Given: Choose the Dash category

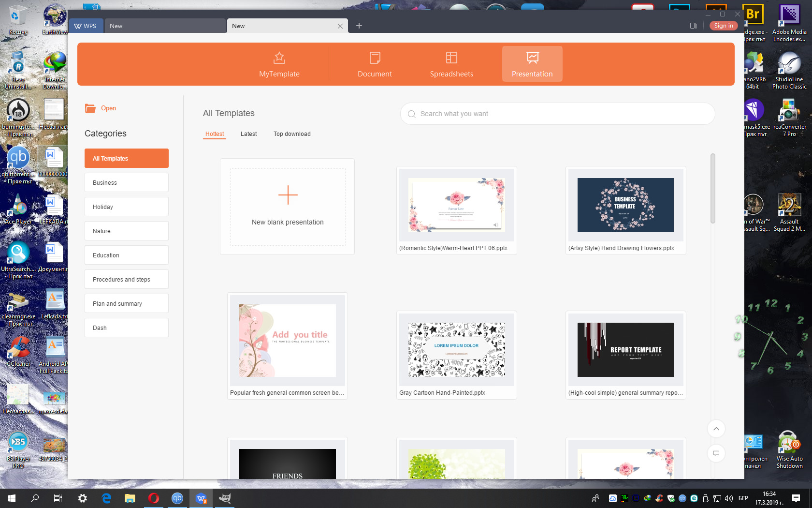Looking at the screenshot, I should click(x=127, y=328).
